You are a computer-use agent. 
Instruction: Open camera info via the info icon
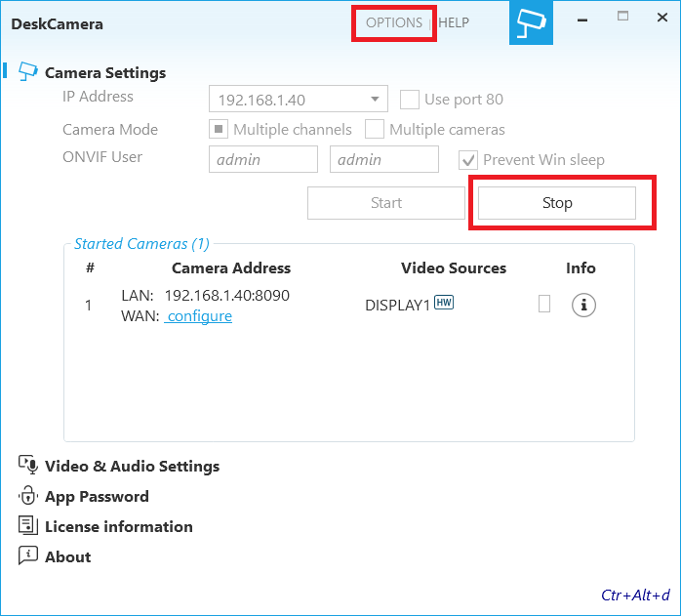(x=583, y=305)
